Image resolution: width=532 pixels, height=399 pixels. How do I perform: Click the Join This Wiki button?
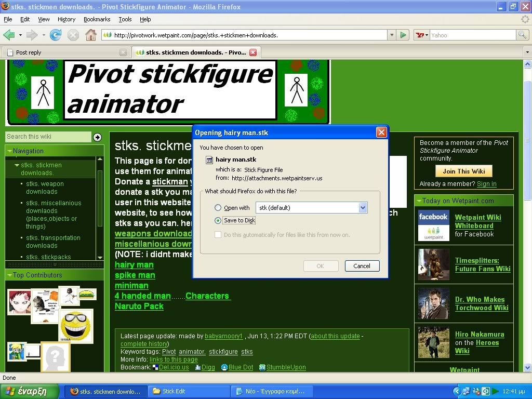[463, 171]
